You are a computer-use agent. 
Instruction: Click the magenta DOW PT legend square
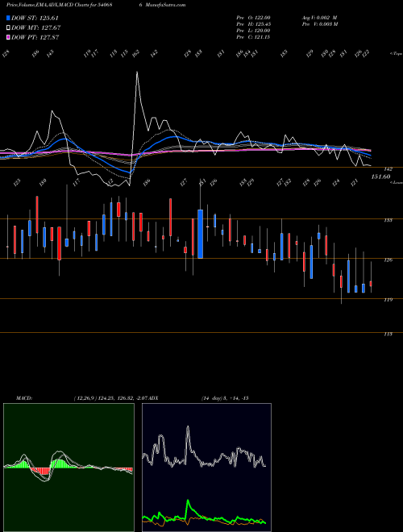9,37
